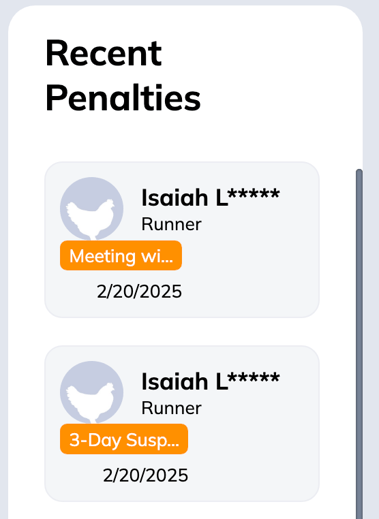Open the orange Meeting wi... penalty badge
Image resolution: width=379 pixels, height=519 pixels.
click(121, 255)
